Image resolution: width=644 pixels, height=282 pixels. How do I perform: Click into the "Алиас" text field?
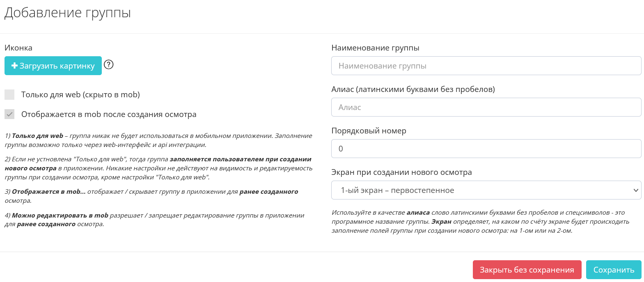[486, 107]
